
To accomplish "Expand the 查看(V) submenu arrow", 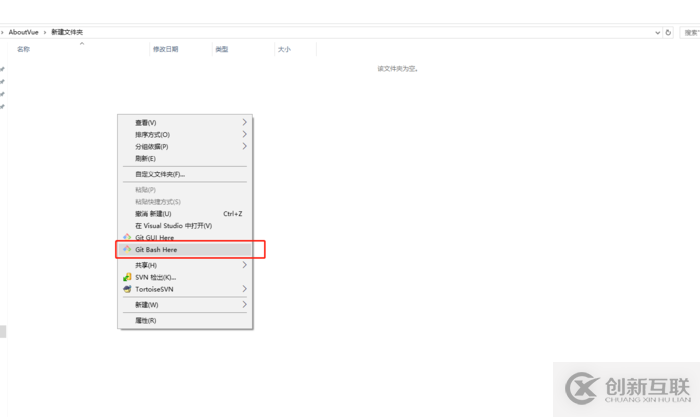I will coord(244,122).
